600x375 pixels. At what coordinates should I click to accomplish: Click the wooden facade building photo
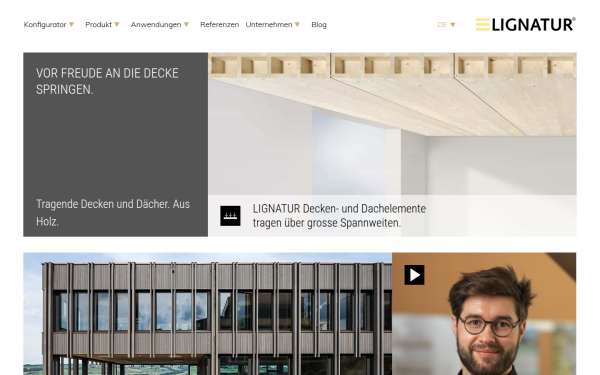click(x=207, y=314)
